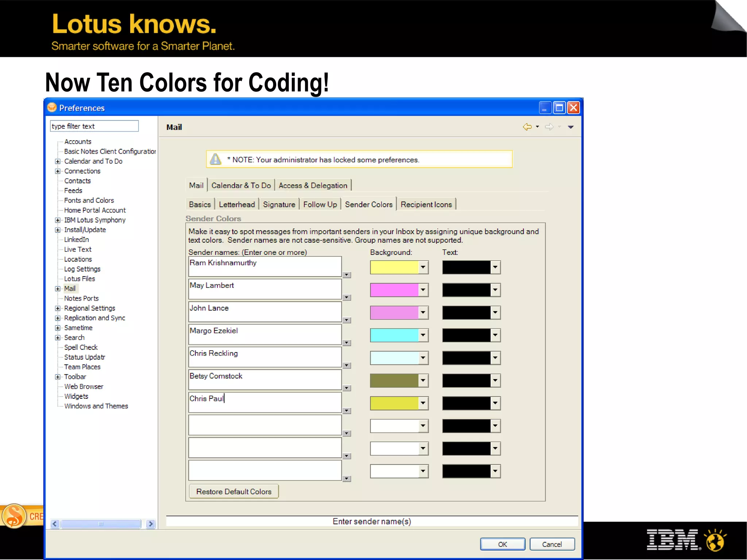Expand the Replication and Sync node
747x560 pixels.
tap(58, 318)
